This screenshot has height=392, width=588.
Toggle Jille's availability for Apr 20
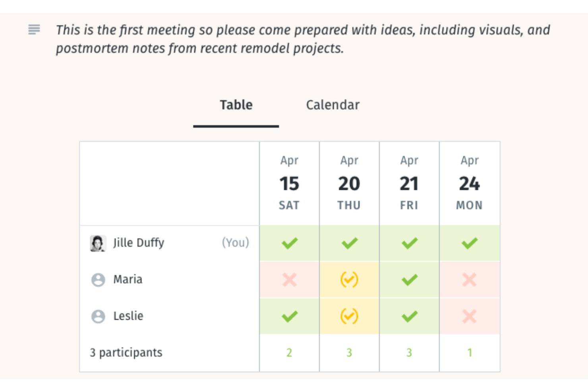(x=349, y=243)
